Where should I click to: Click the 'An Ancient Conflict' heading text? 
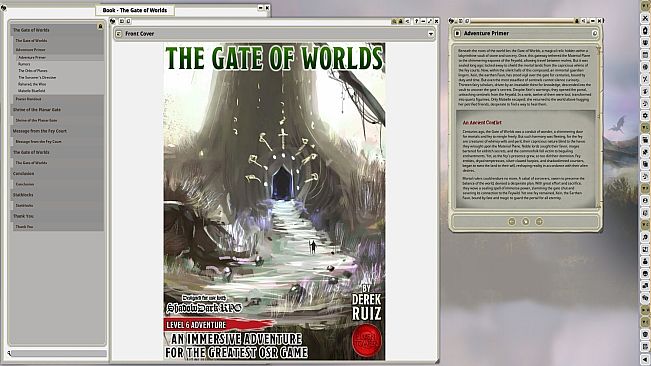pos(482,123)
